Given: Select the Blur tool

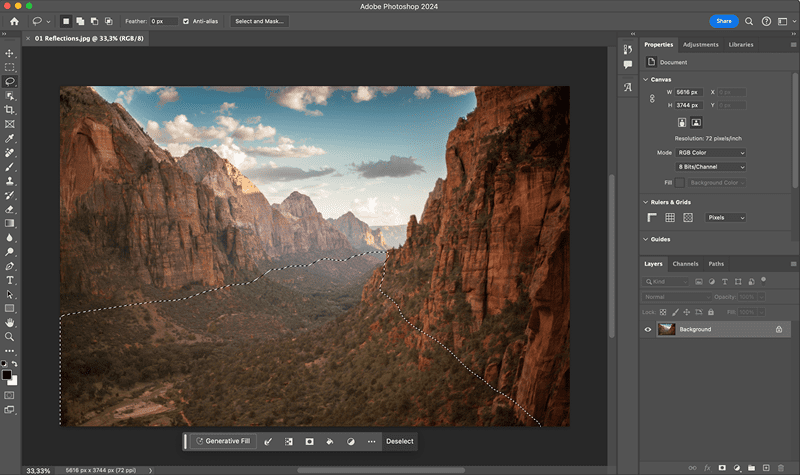Looking at the screenshot, I should pos(10,238).
